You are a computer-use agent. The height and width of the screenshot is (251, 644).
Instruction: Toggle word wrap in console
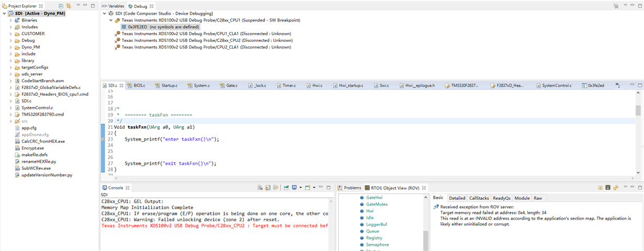pyautogui.click(x=275, y=188)
